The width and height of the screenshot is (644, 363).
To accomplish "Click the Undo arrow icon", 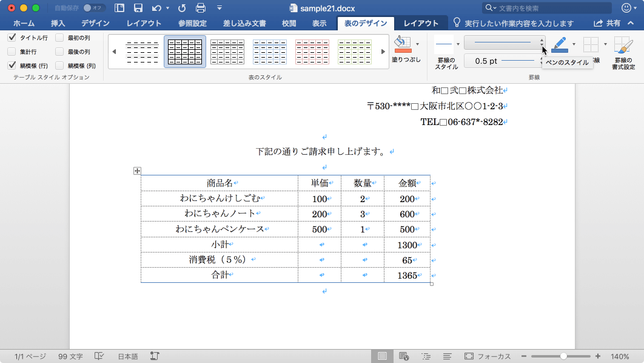I will tap(156, 8).
